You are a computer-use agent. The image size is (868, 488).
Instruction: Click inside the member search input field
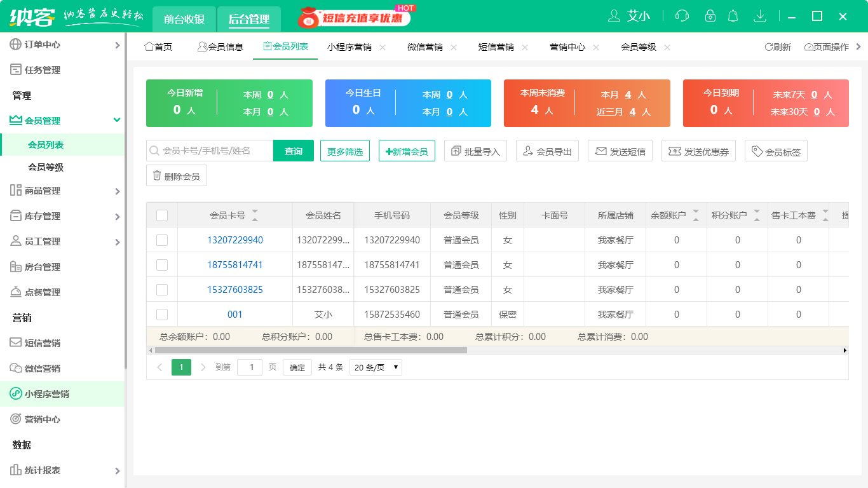pyautogui.click(x=210, y=151)
